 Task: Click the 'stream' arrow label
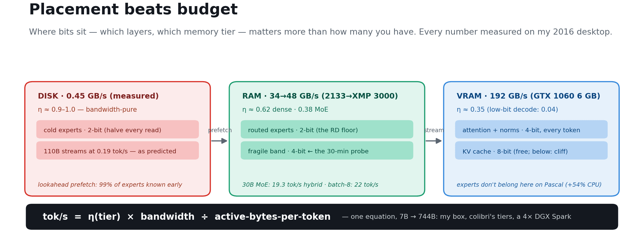pos(434,130)
